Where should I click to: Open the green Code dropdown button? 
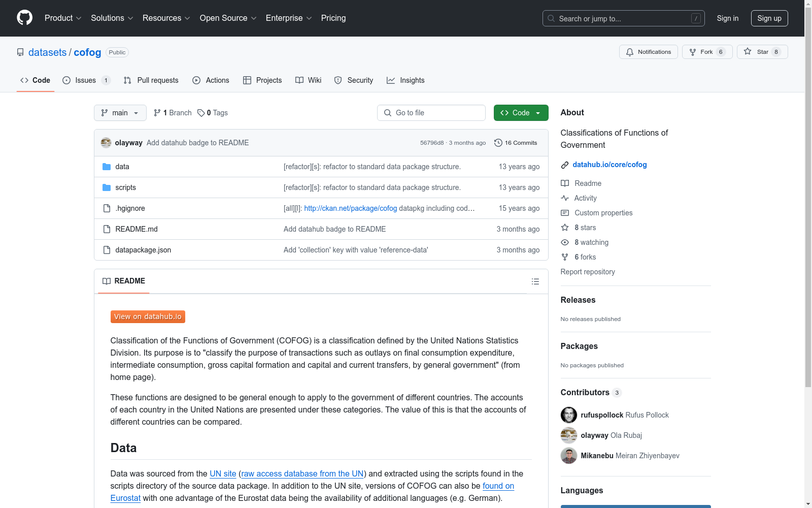521,113
